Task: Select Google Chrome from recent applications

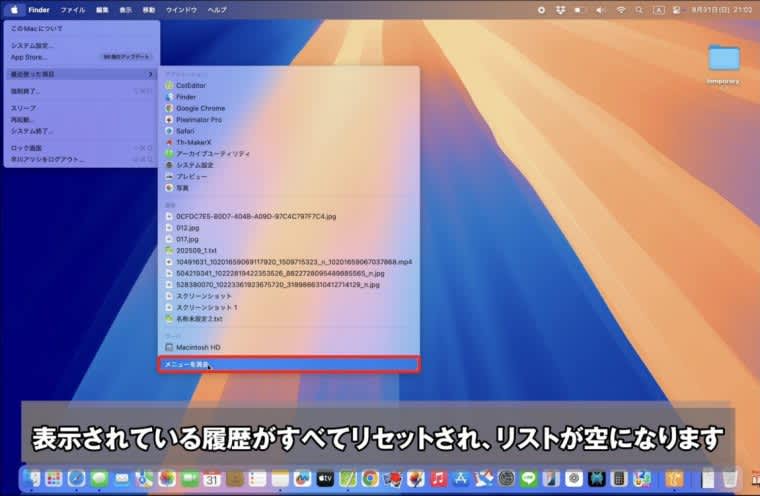Action: (x=200, y=108)
